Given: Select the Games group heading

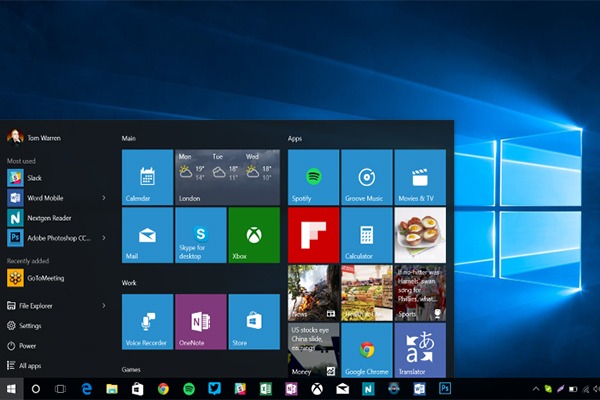Looking at the screenshot, I should pyautogui.click(x=131, y=369).
